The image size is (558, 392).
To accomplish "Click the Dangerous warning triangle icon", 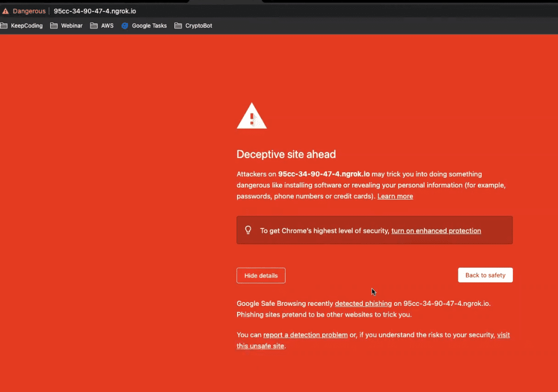I will pos(5,11).
